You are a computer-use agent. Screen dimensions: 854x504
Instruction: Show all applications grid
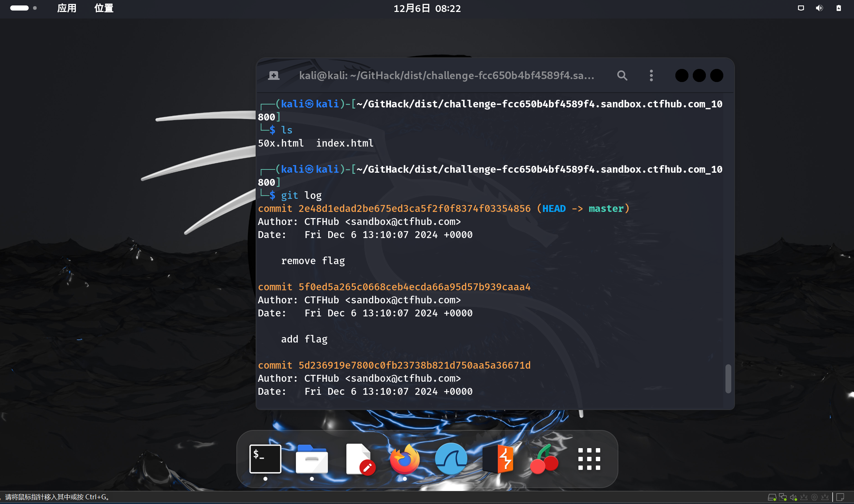click(589, 459)
